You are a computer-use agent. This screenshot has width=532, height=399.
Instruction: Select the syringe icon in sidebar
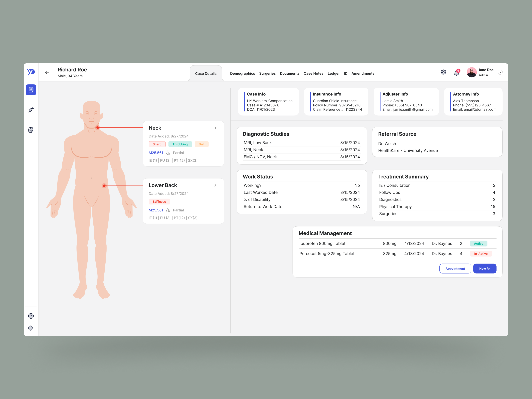click(x=31, y=110)
